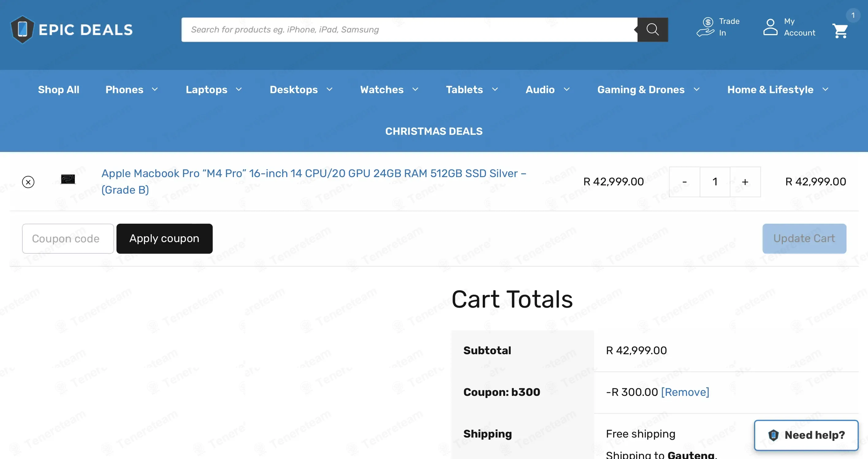Open the Apple Macbook Pro product link
The height and width of the screenshot is (459, 868).
(314, 181)
